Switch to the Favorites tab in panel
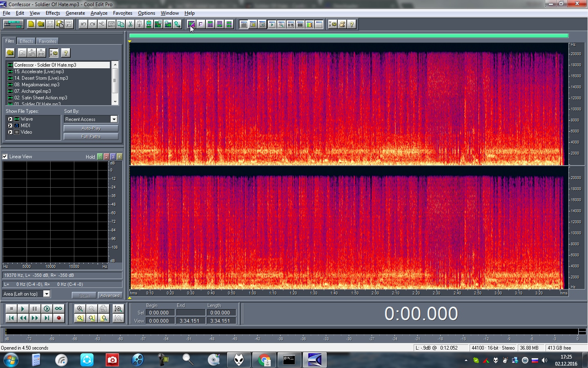 point(47,41)
